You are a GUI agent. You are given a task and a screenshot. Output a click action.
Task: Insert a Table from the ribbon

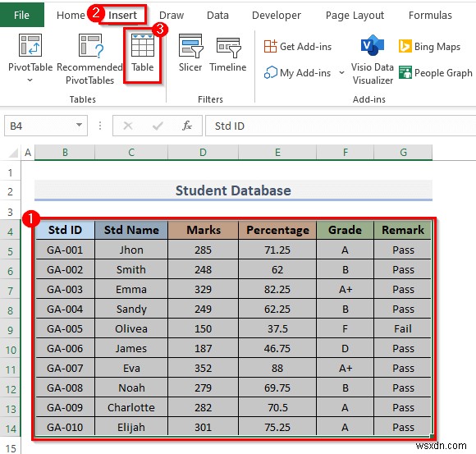coord(142,53)
